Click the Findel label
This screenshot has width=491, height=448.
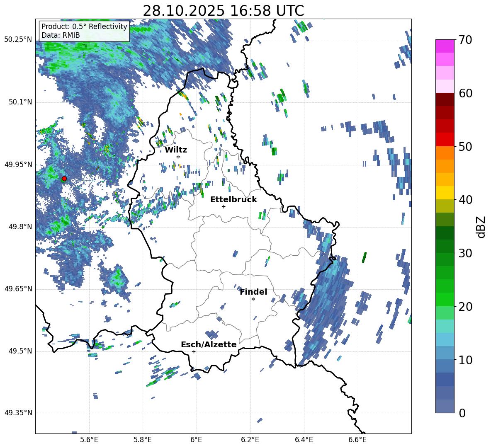click(253, 292)
